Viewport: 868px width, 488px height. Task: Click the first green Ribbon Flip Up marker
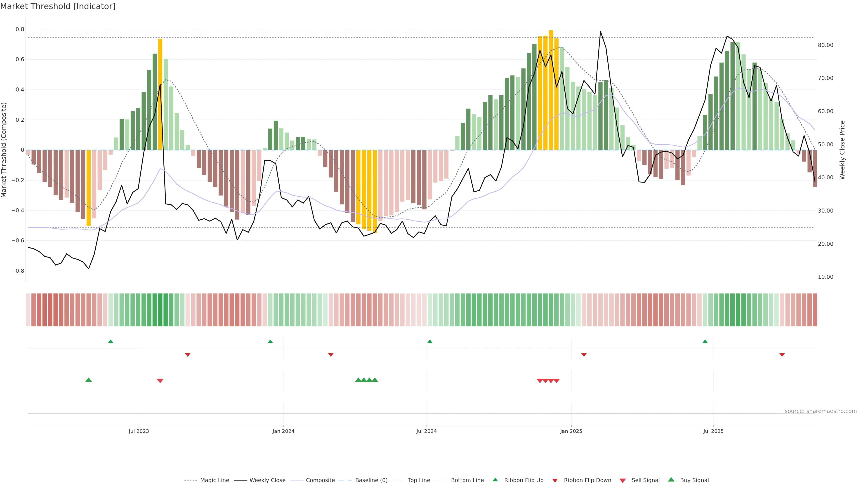pyautogui.click(x=111, y=342)
